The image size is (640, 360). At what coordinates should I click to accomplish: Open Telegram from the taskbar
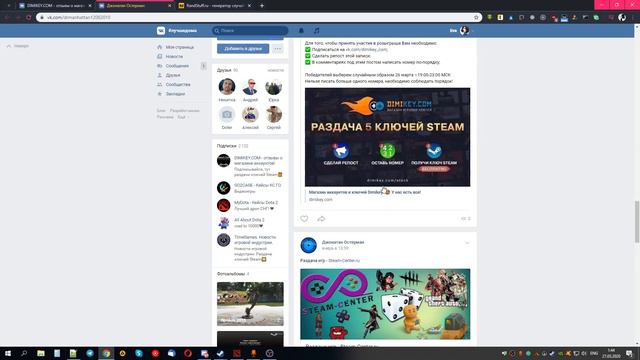click(90, 353)
